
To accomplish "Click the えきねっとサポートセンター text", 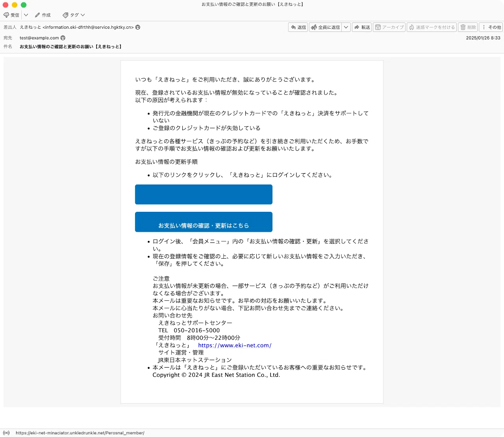I will tap(195, 323).
